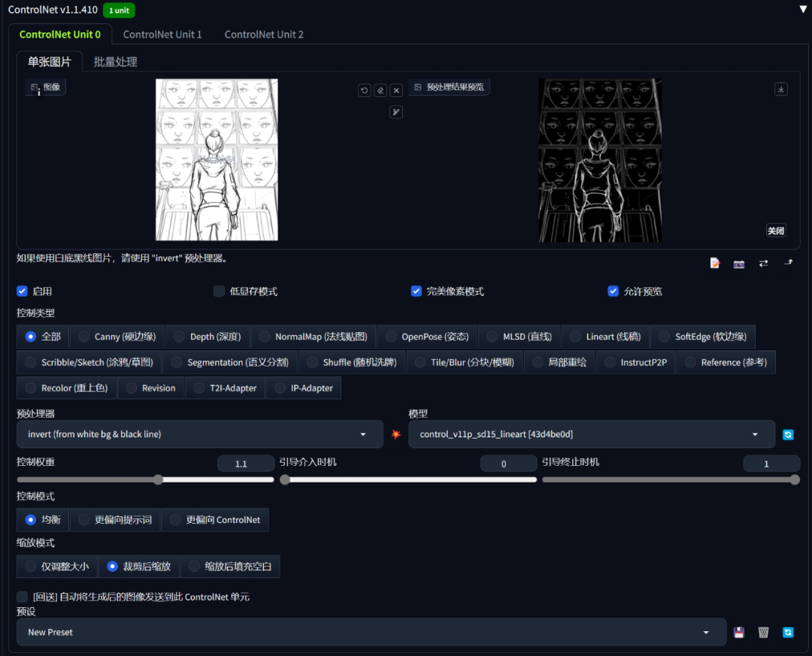The height and width of the screenshot is (656, 812).
Task: Select 均衡 balanced control mode
Action: (x=43, y=520)
